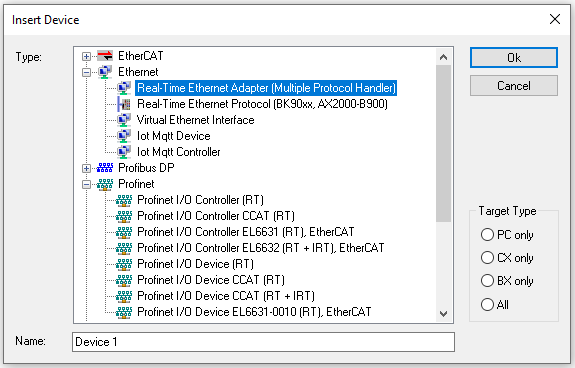Click the Profinet I/O Device CCAT (RT) icon
The height and width of the screenshot is (368, 575).
coord(124,280)
